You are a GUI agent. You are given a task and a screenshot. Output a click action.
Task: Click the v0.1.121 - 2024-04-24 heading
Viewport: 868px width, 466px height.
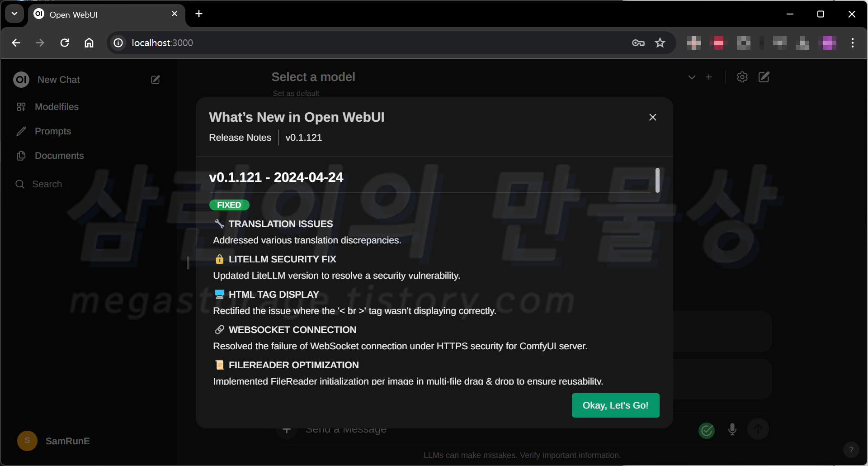pos(276,177)
